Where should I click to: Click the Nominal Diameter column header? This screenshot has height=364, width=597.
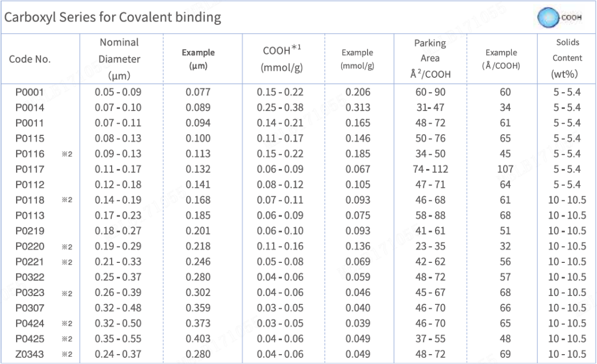(119, 59)
